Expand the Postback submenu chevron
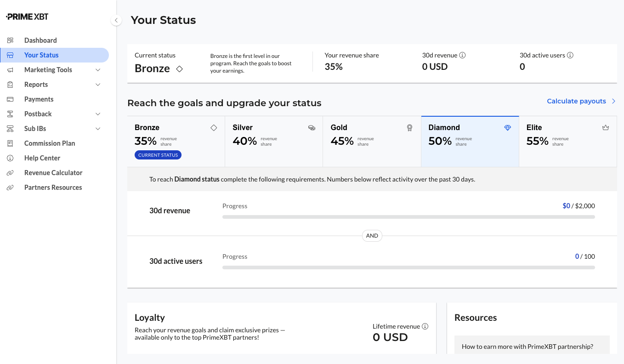Image resolution: width=624 pixels, height=364 pixels. coord(98,114)
